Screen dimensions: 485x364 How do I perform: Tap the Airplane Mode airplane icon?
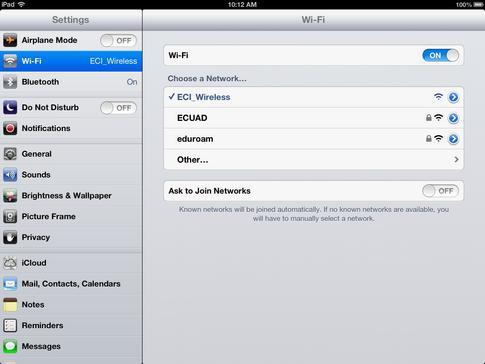pyautogui.click(x=10, y=40)
